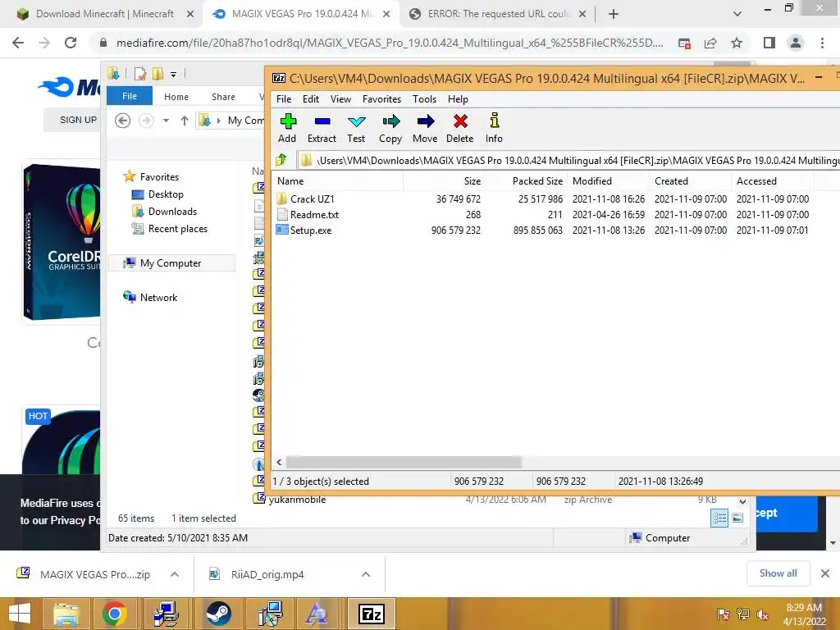Reload the MediaFire page
The height and width of the screenshot is (630, 840).
[x=71, y=43]
